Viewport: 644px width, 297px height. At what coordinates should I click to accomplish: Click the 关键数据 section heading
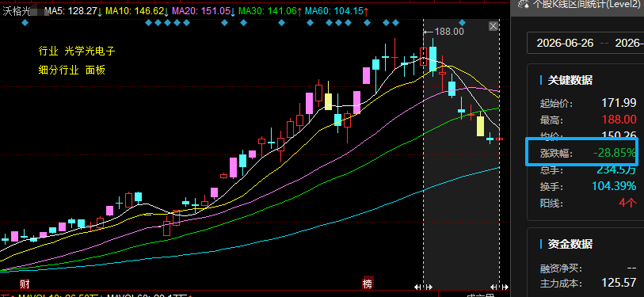[x=570, y=80]
